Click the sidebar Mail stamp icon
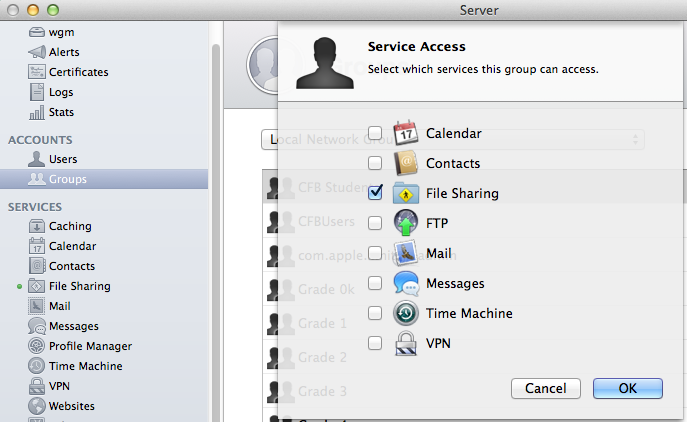Viewport: 687px width, 422px height. tap(36, 306)
